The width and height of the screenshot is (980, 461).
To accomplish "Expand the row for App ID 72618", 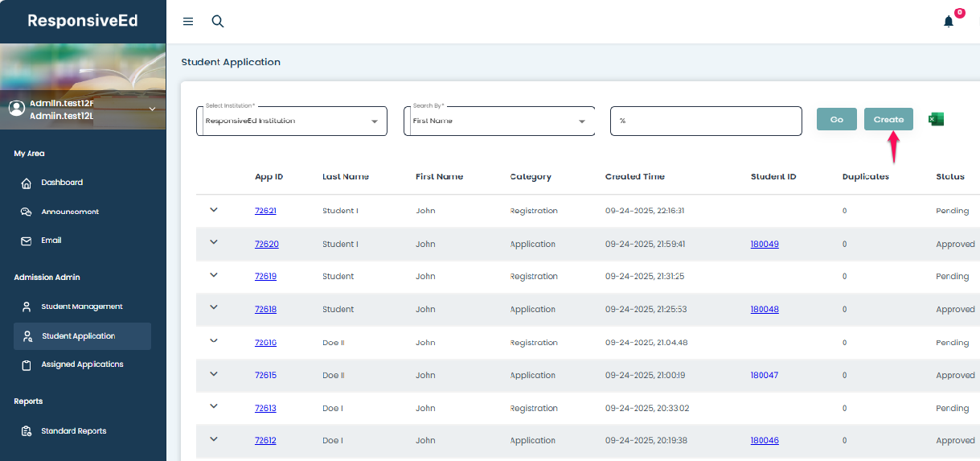I will (214, 309).
